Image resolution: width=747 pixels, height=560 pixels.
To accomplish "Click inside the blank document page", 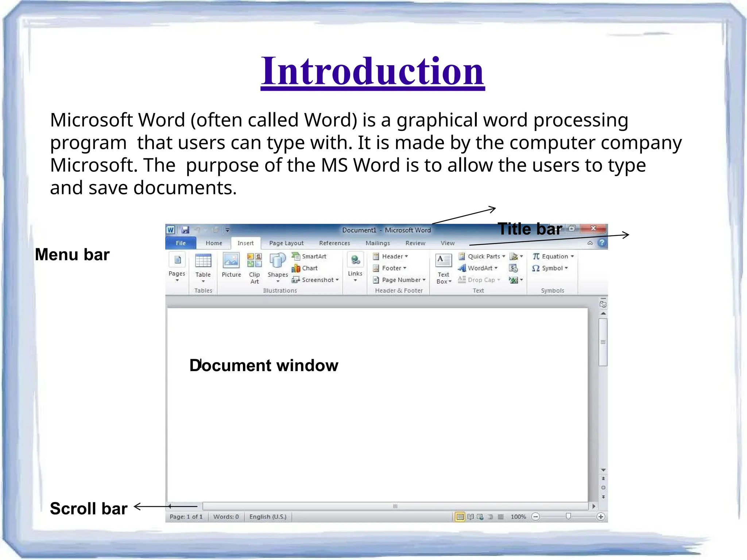I will tap(378, 405).
